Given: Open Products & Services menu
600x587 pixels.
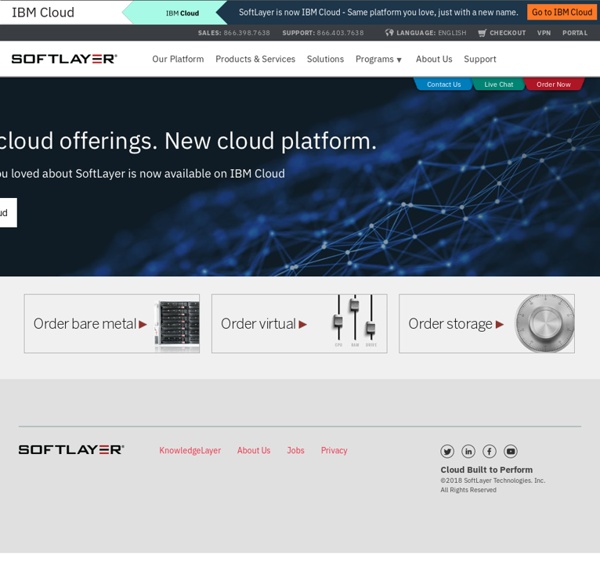Looking at the screenshot, I should tap(255, 59).
